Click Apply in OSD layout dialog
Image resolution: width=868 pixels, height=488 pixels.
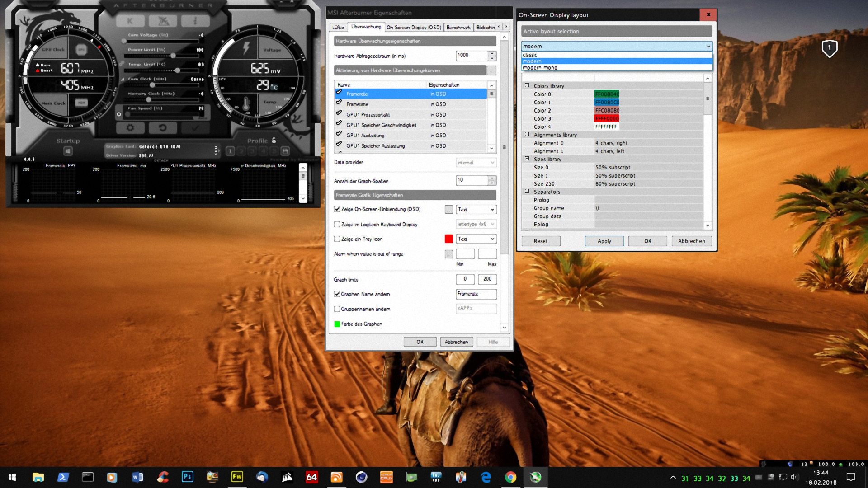(x=604, y=241)
